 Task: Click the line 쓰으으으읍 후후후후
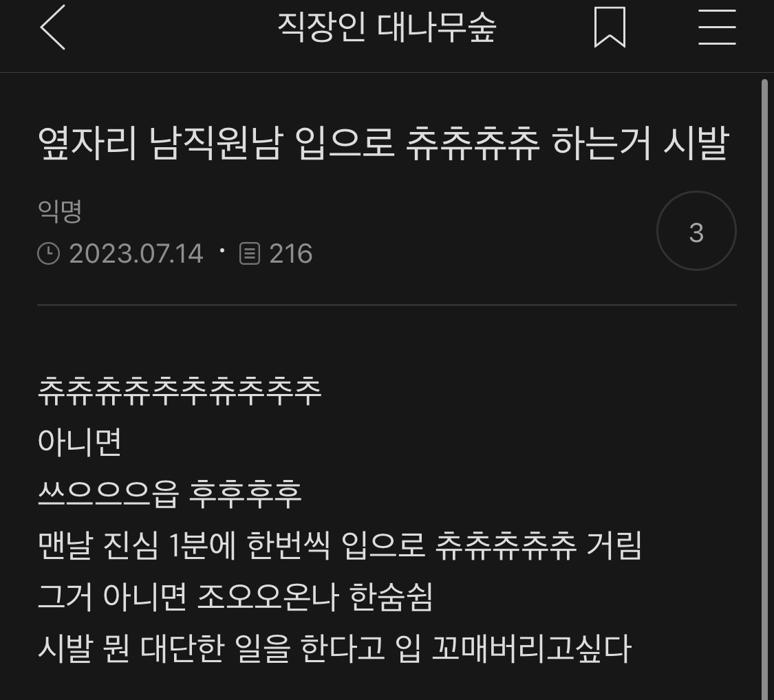[170, 494]
